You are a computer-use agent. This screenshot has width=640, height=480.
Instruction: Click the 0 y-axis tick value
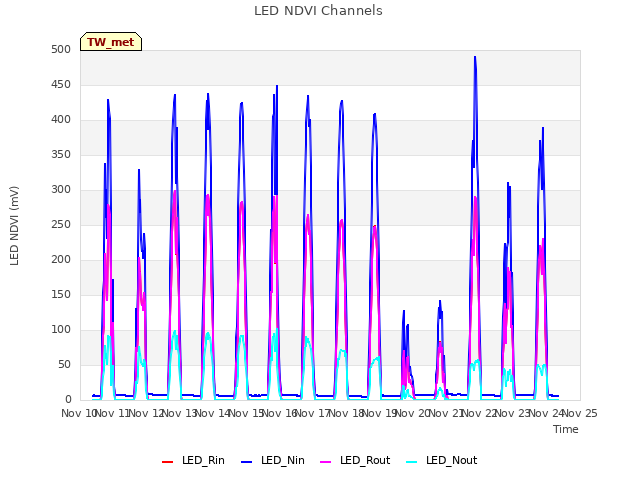pos(68,400)
